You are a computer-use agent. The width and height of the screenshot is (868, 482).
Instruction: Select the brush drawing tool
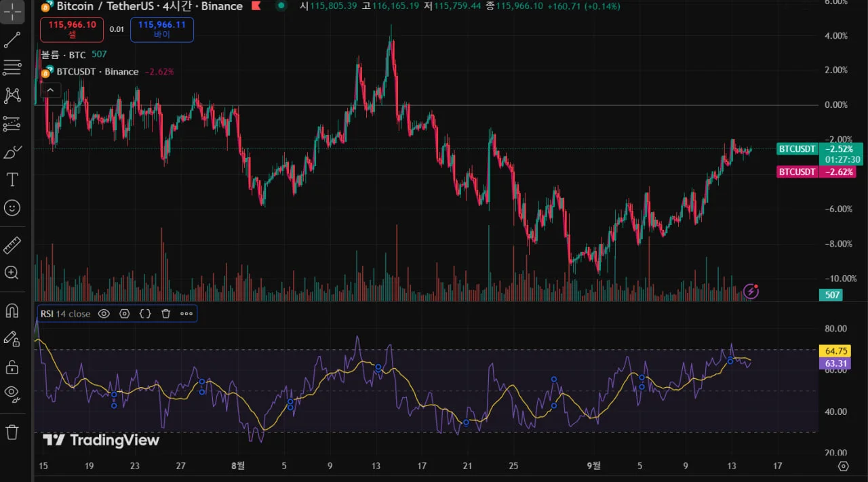click(12, 152)
